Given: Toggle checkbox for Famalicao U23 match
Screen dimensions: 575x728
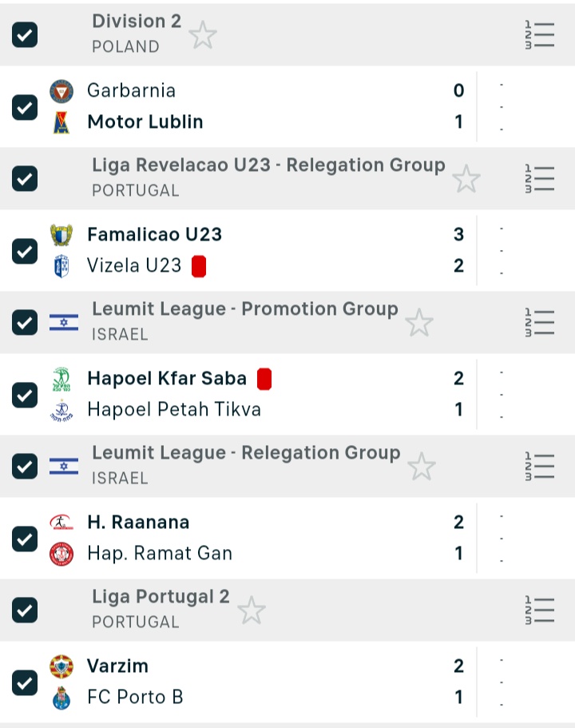Looking at the screenshot, I should coord(25,251).
